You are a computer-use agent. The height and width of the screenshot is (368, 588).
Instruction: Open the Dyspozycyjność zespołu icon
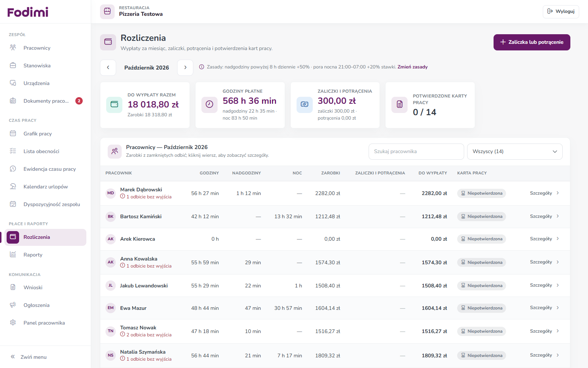[x=13, y=204]
